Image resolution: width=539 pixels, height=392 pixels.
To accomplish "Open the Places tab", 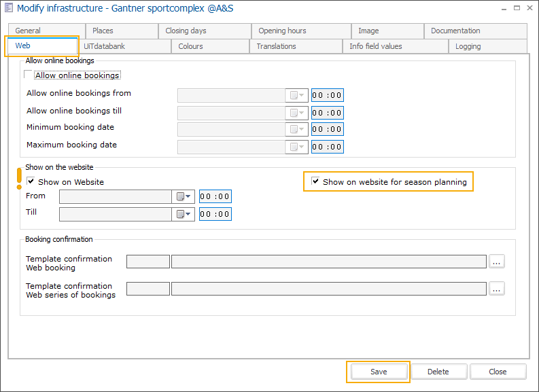I will 122,31.
